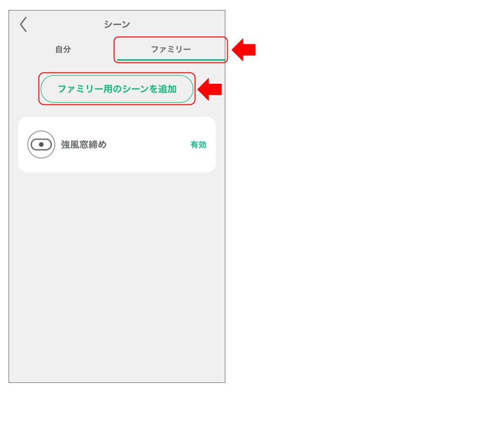
Task: Tap ファミリー用のシーンを追加 button
Action: (117, 89)
